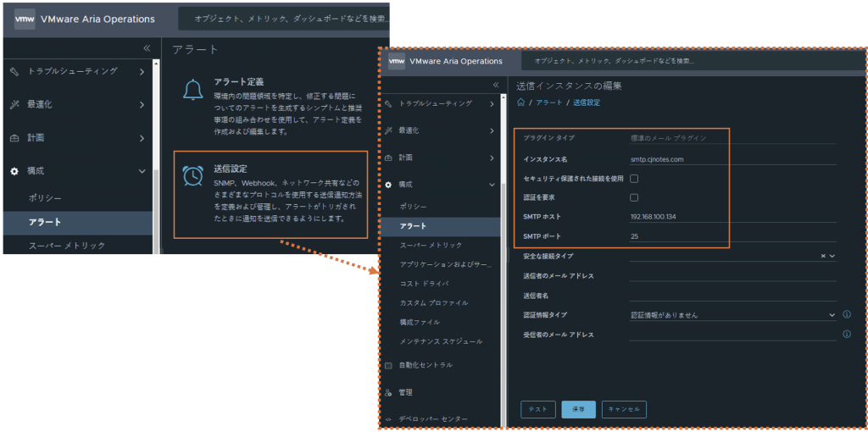The height and width of the screenshot is (432, 868).
Task: Click SMTP ポート field showing 25
Action: click(x=733, y=236)
